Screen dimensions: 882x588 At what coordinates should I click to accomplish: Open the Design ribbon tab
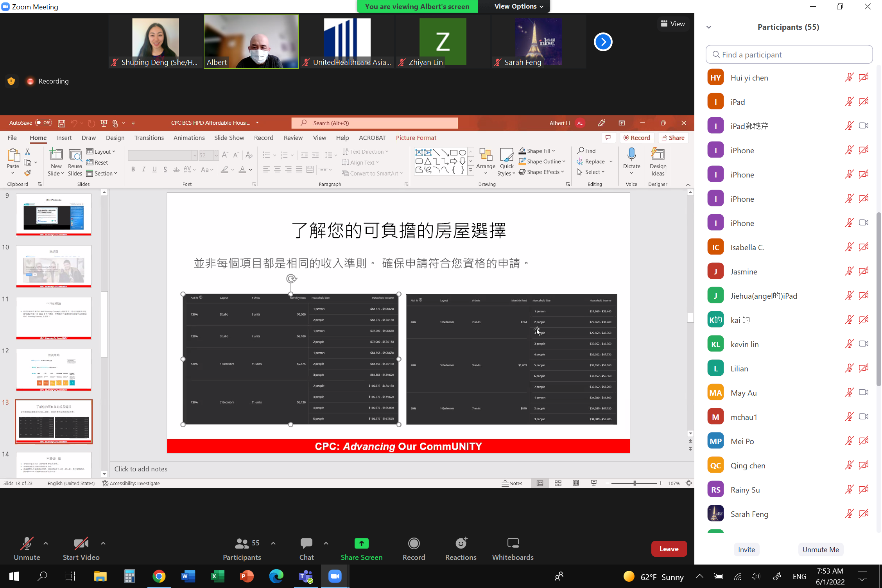click(115, 138)
